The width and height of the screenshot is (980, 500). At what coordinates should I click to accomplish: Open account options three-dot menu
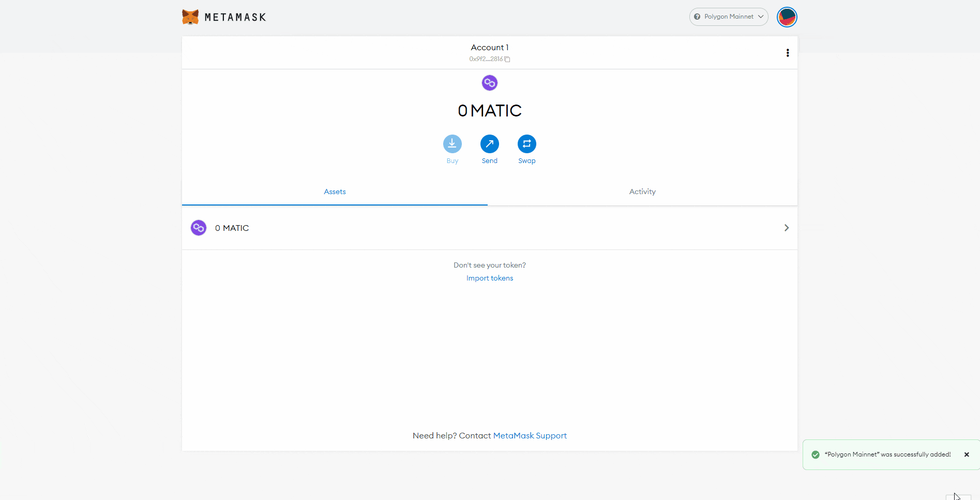(x=788, y=53)
